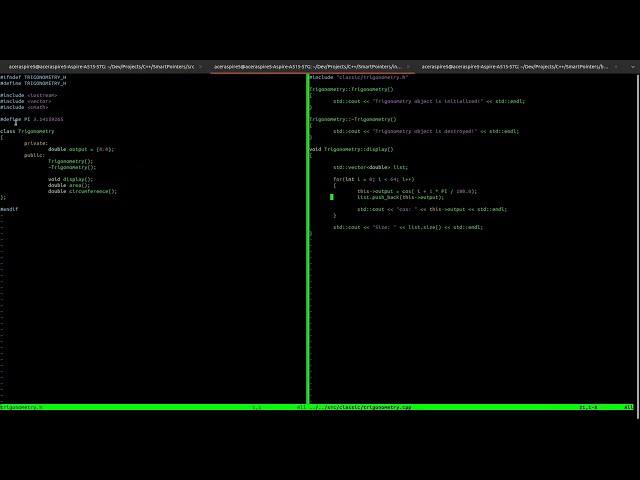Click the '#define PI 3.14159265' line
This screenshot has height=480, width=640.
click(x=32, y=119)
